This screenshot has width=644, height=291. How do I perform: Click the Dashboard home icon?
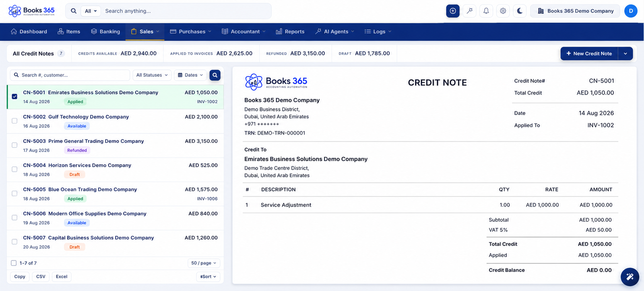point(14,31)
